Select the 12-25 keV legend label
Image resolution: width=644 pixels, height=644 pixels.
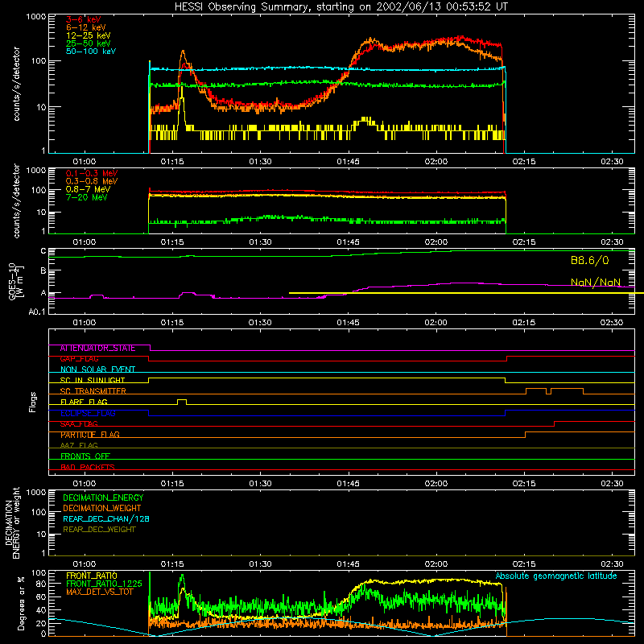[x=89, y=35]
